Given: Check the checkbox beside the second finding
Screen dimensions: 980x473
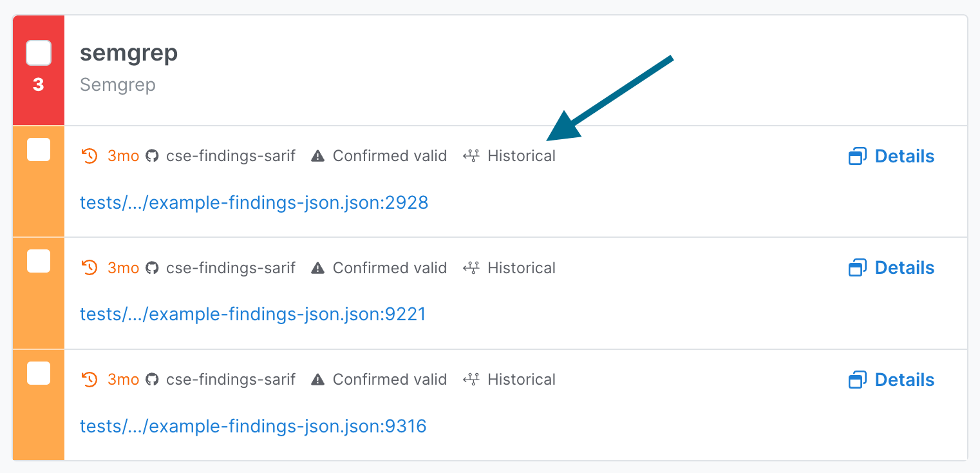Looking at the screenshot, I should point(38,261).
